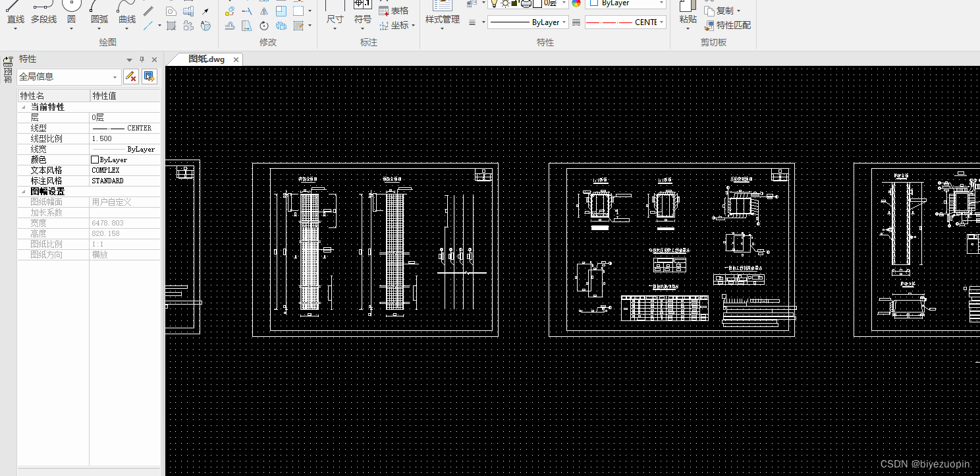This screenshot has width=980, height=476.
Task: Switch to the 图纸.dwg tab
Action: 206,59
